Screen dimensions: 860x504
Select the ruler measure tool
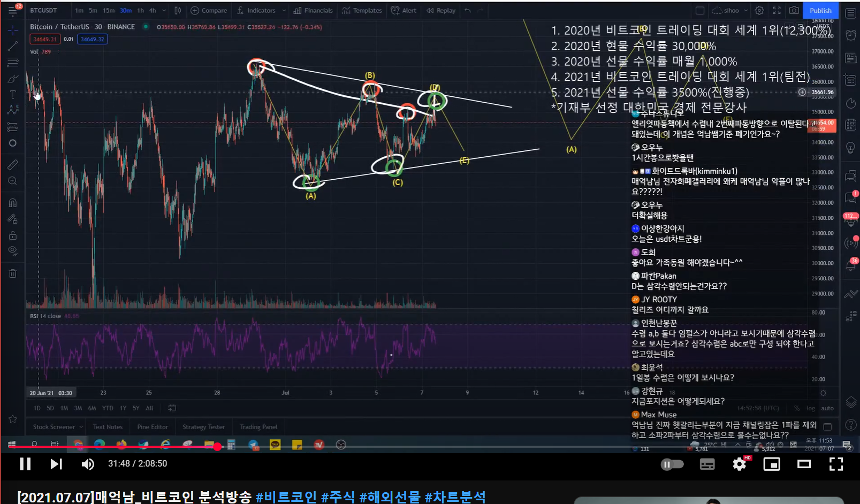pyautogui.click(x=13, y=165)
